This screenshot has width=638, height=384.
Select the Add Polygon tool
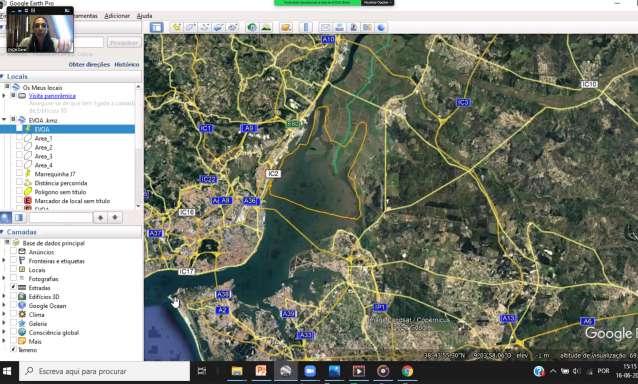190,27
